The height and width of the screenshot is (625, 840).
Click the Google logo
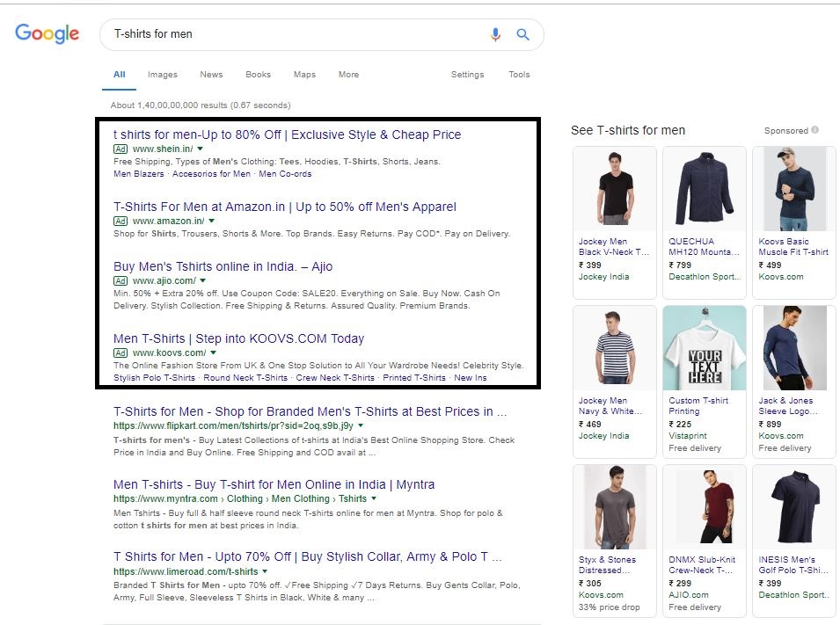click(47, 33)
